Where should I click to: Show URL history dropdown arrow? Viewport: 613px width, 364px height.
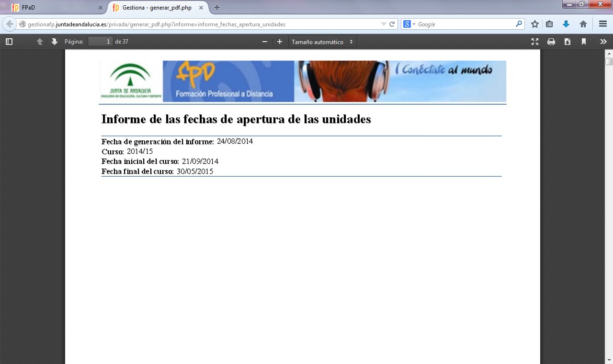384,24
